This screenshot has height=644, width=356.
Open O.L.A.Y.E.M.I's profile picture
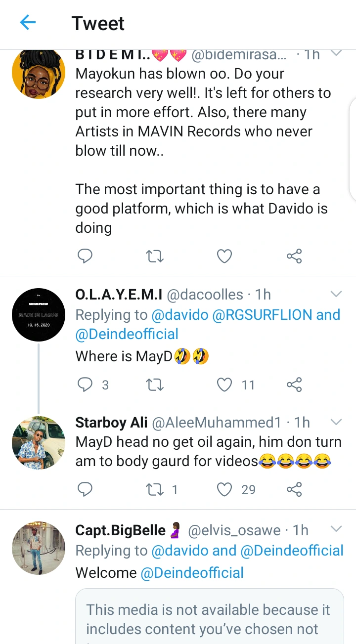pos(38,315)
